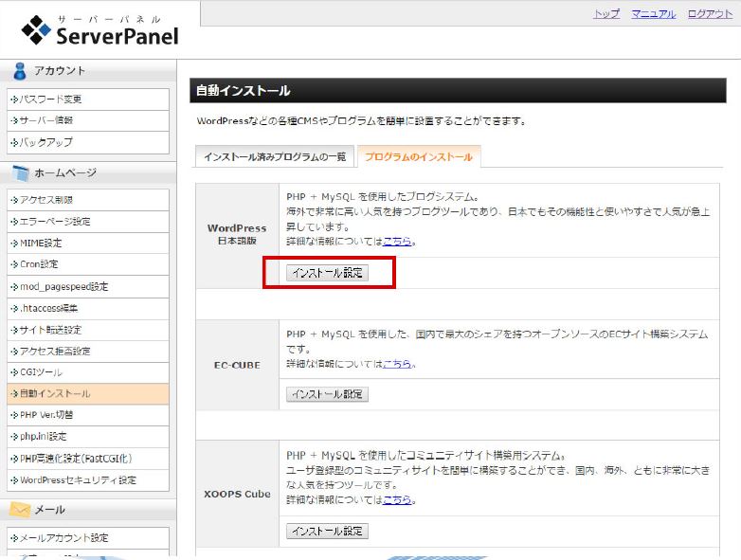The image size is (741, 560).
Task: Open メールアカウント設定 in the sidebar
Action: point(88,538)
